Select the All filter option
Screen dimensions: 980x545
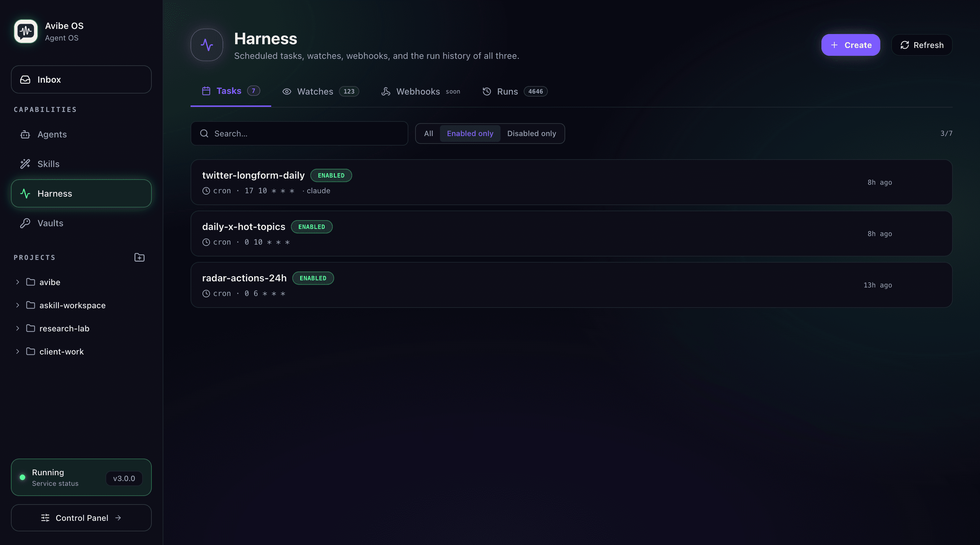point(428,133)
